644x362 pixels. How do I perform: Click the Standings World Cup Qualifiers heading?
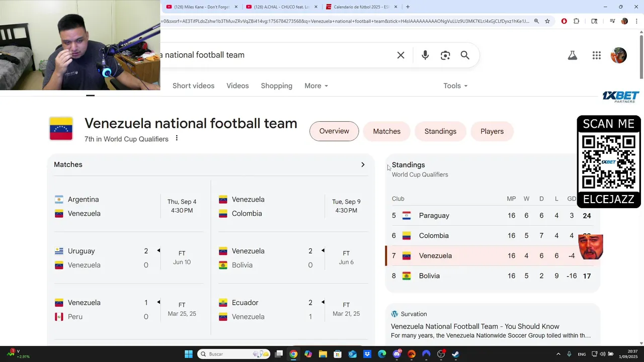tap(420, 169)
